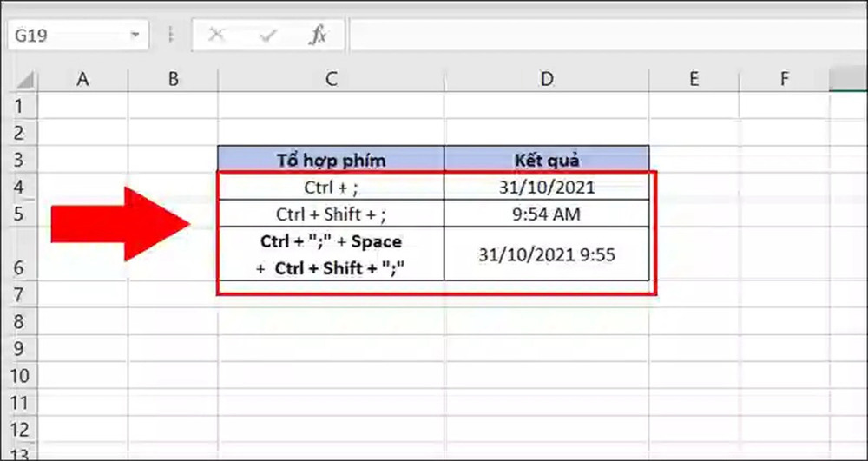Select column B header

coord(174,80)
